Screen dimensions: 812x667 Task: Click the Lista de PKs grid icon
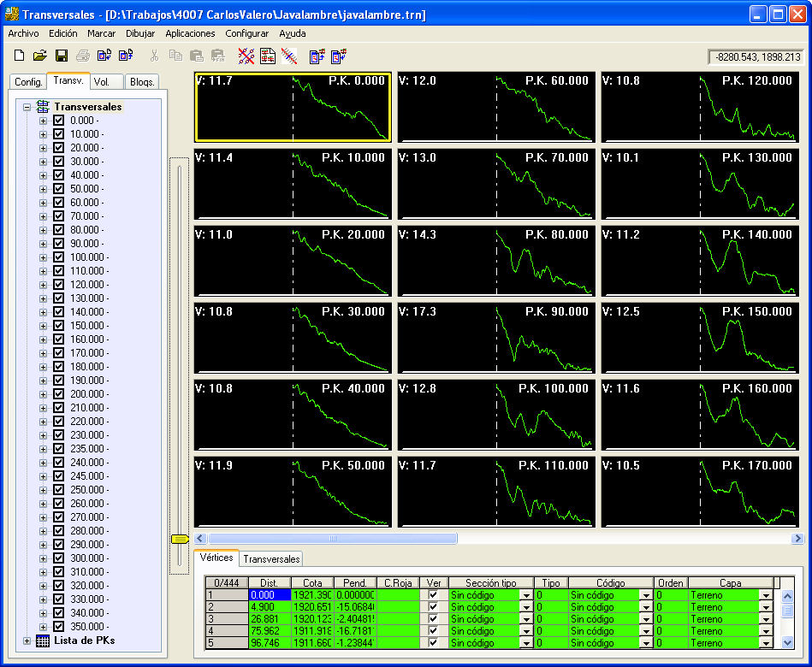point(43,640)
